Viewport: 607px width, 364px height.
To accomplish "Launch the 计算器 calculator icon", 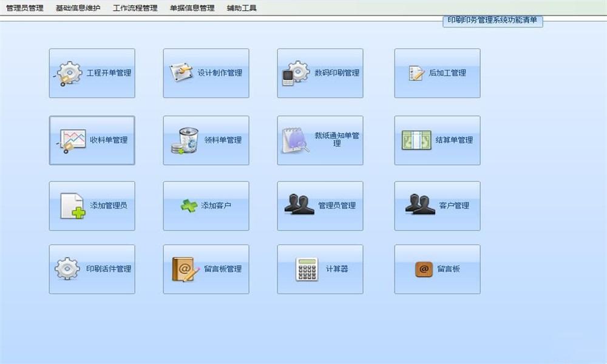I will [x=307, y=269].
